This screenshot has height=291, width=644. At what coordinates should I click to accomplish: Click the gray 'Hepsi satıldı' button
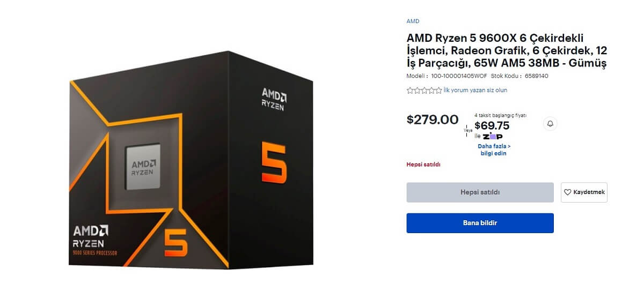point(480,192)
